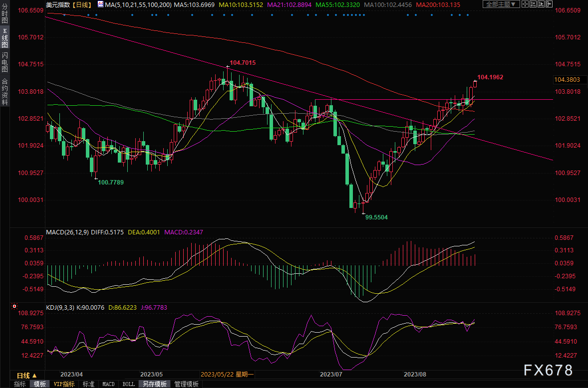Click the MACD:0.2347 value

[184, 232]
